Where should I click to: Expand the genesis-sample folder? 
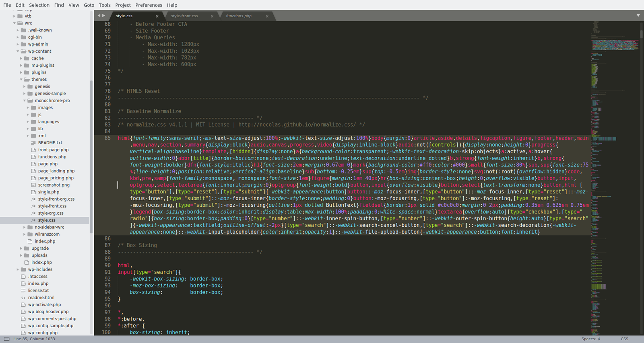tap(25, 94)
